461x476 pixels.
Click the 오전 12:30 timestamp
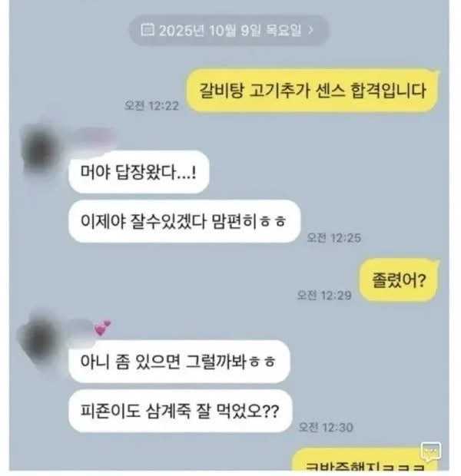pyautogui.click(x=326, y=428)
